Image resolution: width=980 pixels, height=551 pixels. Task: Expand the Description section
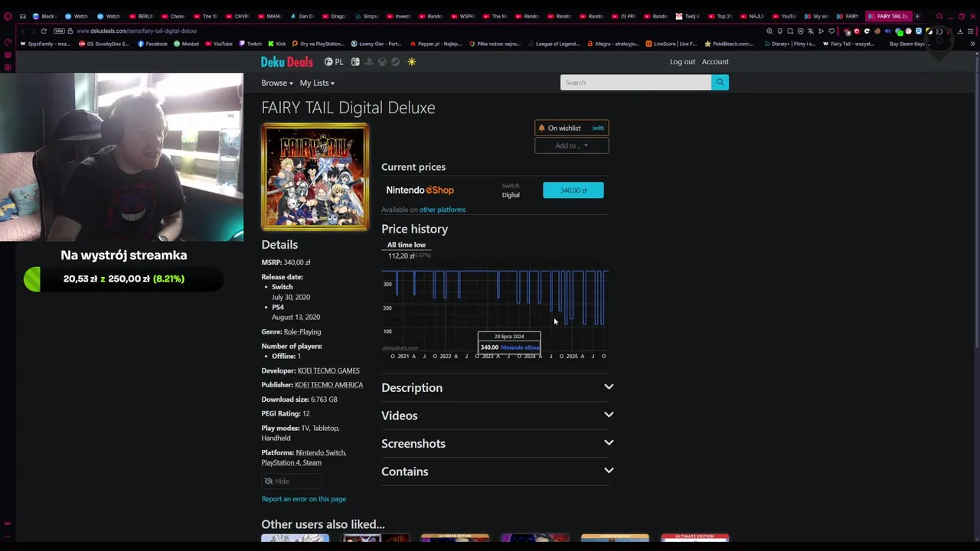(498, 387)
